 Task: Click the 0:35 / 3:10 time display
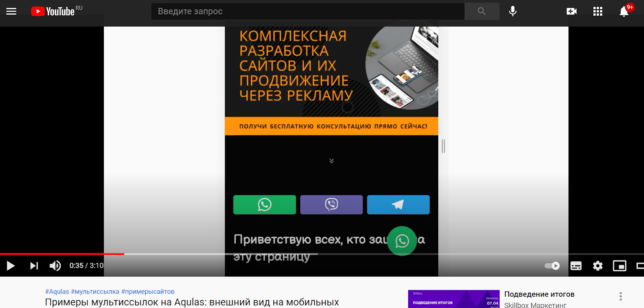(x=86, y=266)
